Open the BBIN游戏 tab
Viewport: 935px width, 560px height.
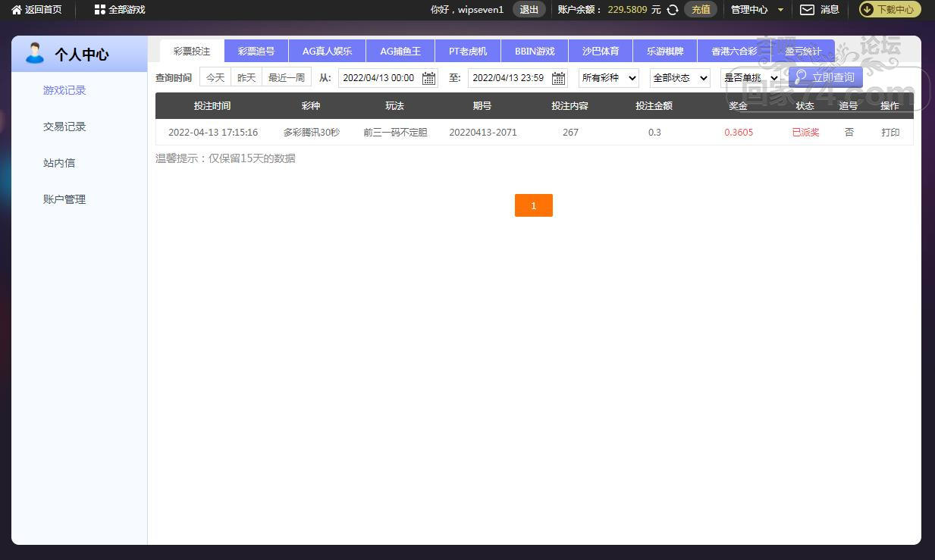click(535, 52)
